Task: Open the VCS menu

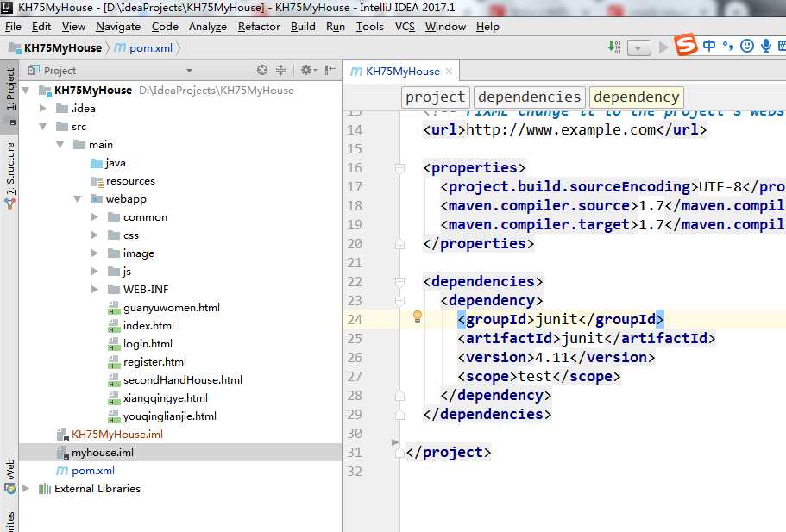Action: pos(405,27)
